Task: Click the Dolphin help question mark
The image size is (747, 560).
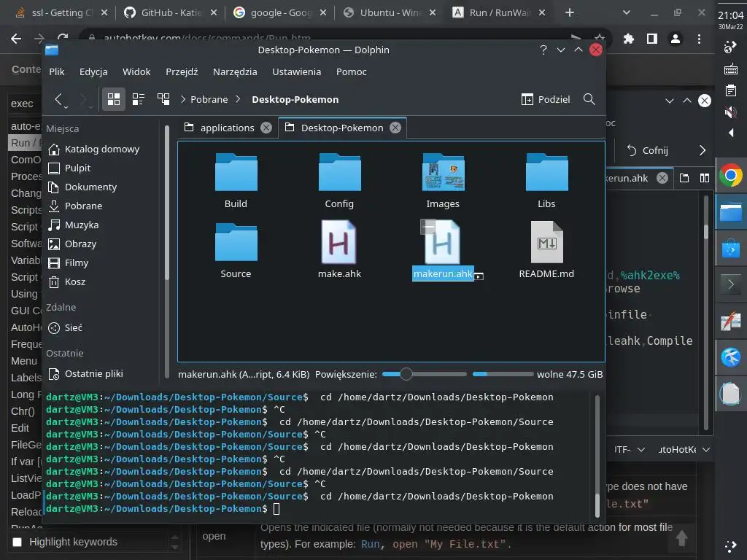Action: point(543,50)
